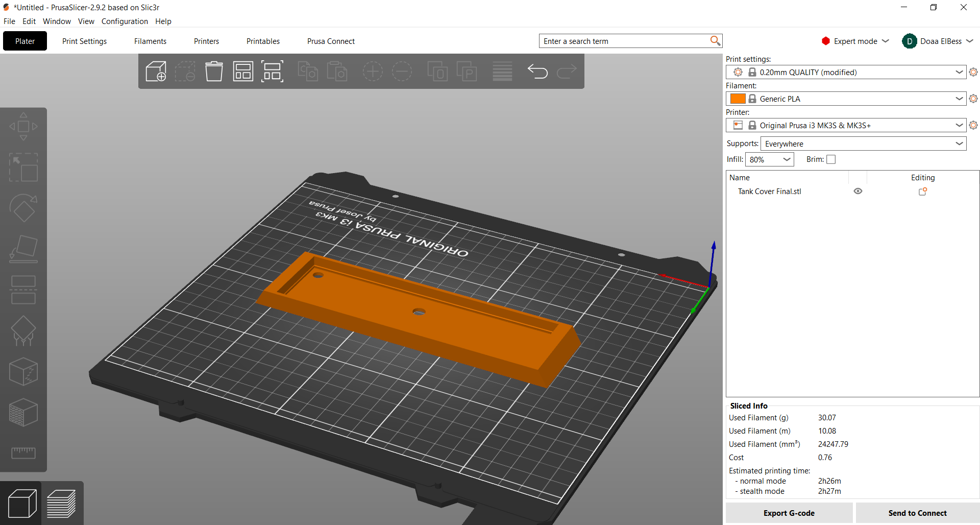Select the Scale gizmo tool

pos(23,168)
